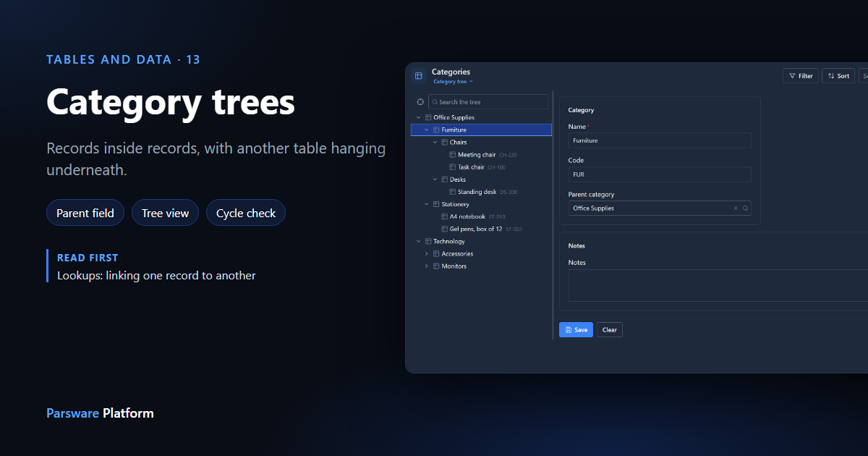868x456 pixels.
Task: Click the Code field containing FUR
Action: 660,174
